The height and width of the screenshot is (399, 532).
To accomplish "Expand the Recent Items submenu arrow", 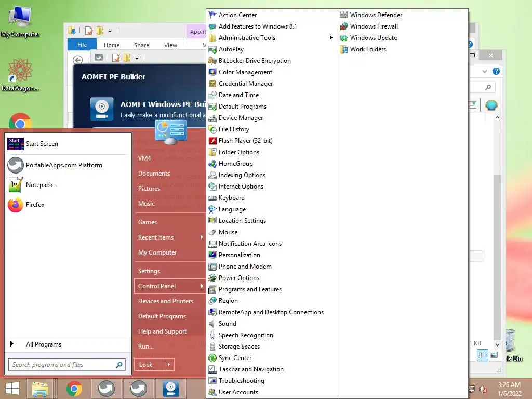I will coord(202,237).
